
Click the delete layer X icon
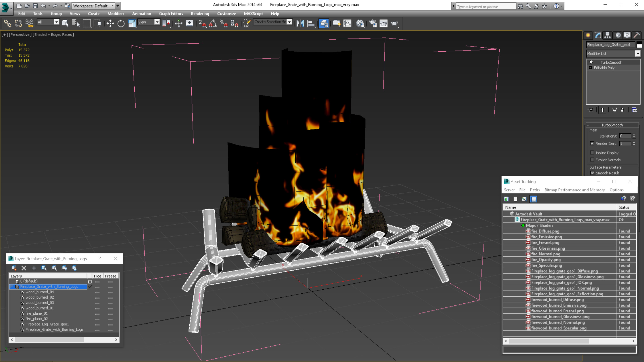(x=24, y=268)
